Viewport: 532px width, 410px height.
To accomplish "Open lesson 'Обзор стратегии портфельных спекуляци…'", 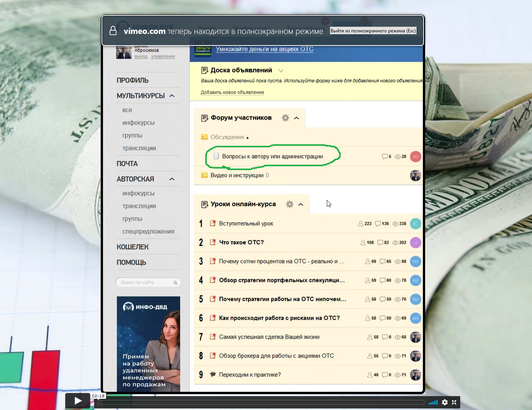I will (282, 280).
